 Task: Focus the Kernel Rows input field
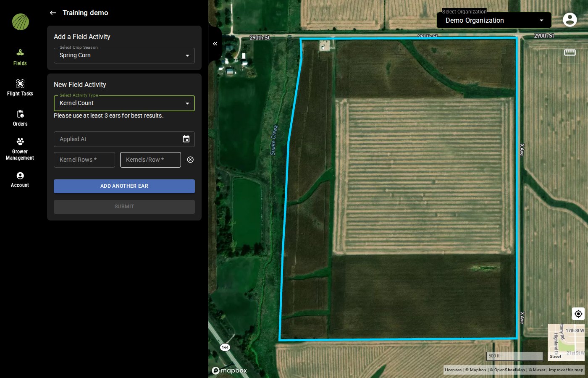click(x=84, y=160)
